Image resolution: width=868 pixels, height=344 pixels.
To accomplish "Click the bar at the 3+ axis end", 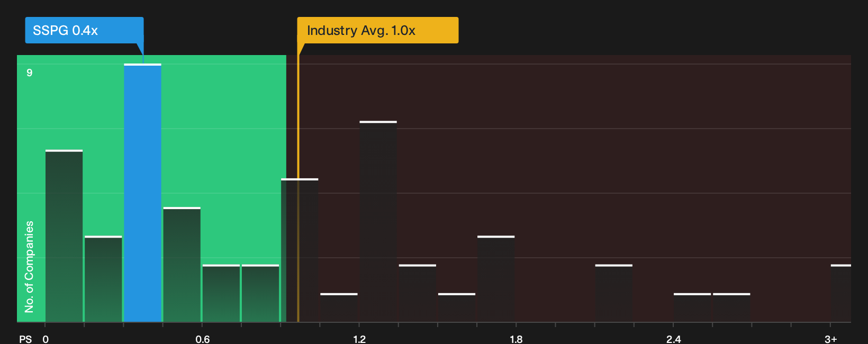I will pyautogui.click(x=841, y=293).
